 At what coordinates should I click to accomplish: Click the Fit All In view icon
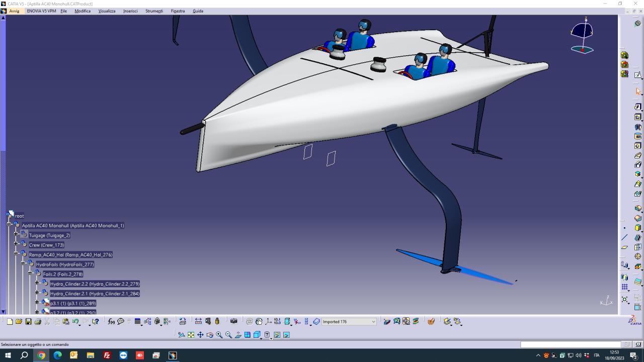coord(191,335)
